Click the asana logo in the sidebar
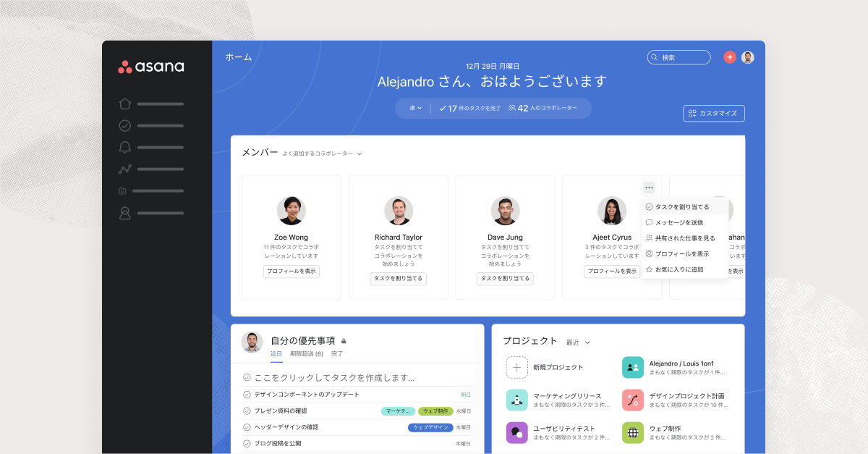 point(151,67)
